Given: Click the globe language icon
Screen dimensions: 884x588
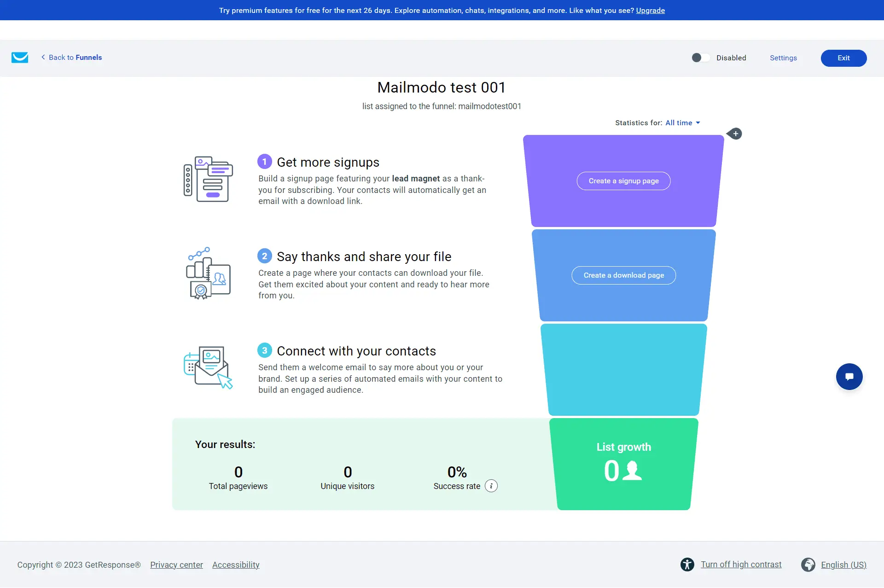Looking at the screenshot, I should pyautogui.click(x=808, y=565).
